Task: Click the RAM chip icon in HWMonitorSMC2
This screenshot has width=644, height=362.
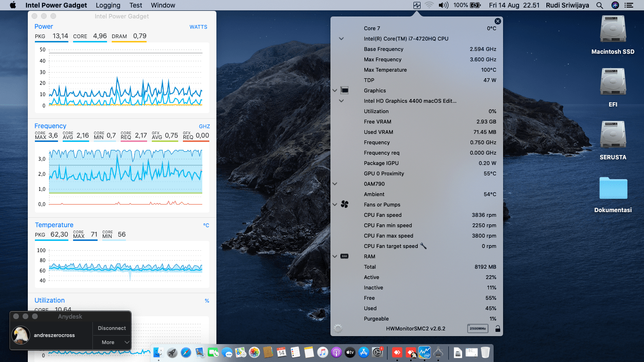Action: (x=344, y=256)
